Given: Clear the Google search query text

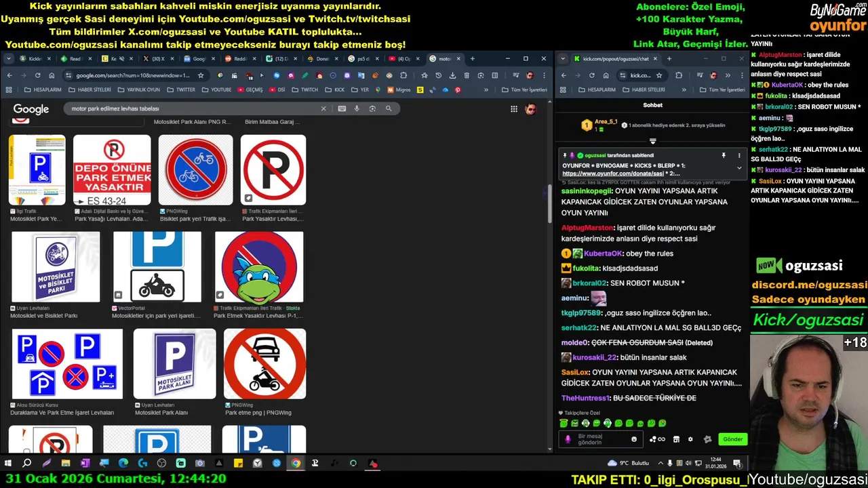Looking at the screenshot, I should tap(323, 108).
